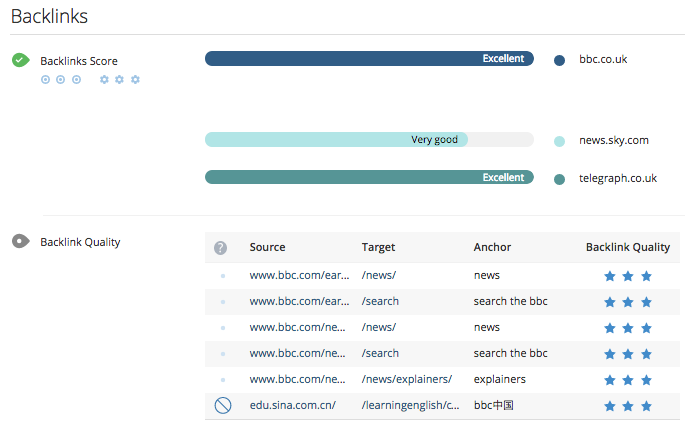Click the Backlink Quality label on the left
The height and width of the screenshot is (422, 685).
point(80,242)
